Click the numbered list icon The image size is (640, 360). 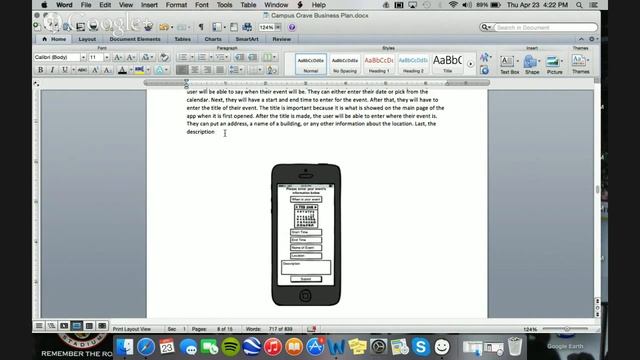tap(202, 57)
